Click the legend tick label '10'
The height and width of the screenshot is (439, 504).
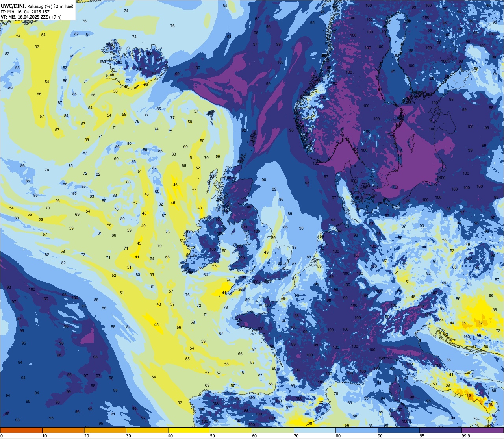pyautogui.click(x=44, y=436)
